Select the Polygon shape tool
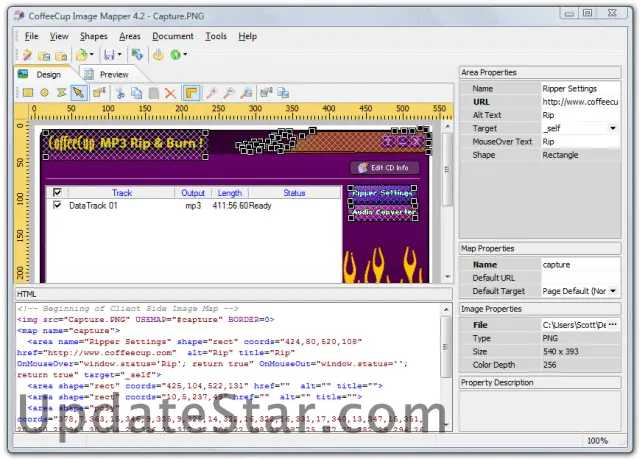Viewport: 640px width, 459px height. (x=61, y=93)
